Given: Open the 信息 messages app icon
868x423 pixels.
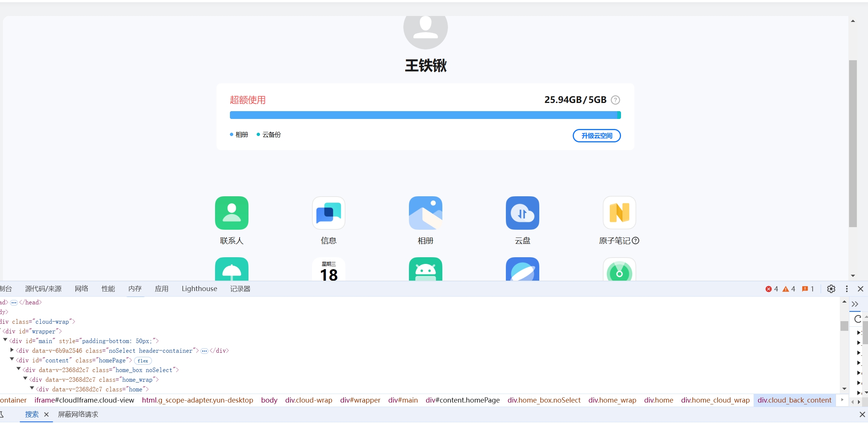Looking at the screenshot, I should [x=329, y=213].
